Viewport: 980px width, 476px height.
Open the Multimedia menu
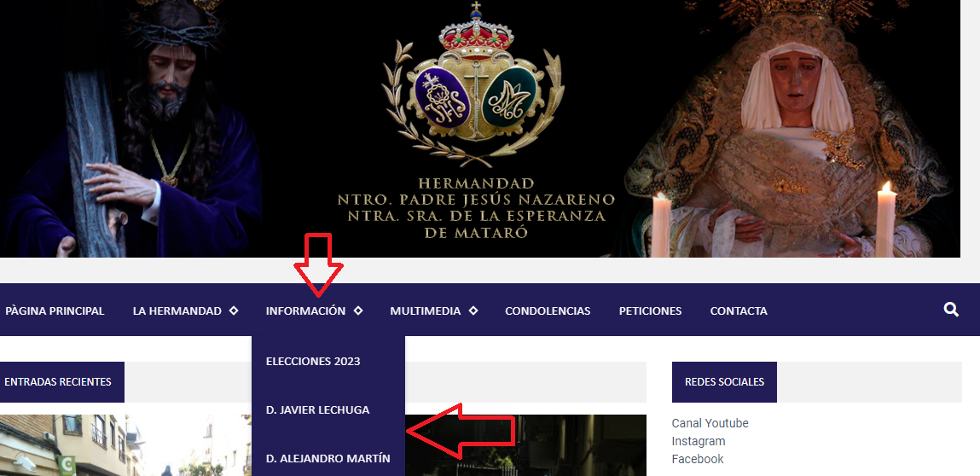click(x=425, y=311)
